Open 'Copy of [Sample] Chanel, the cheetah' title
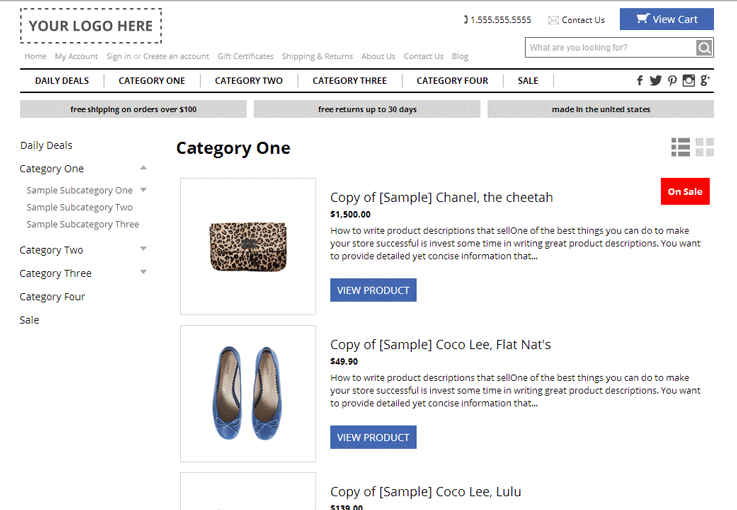Image resolution: width=737 pixels, height=510 pixels. click(x=441, y=197)
